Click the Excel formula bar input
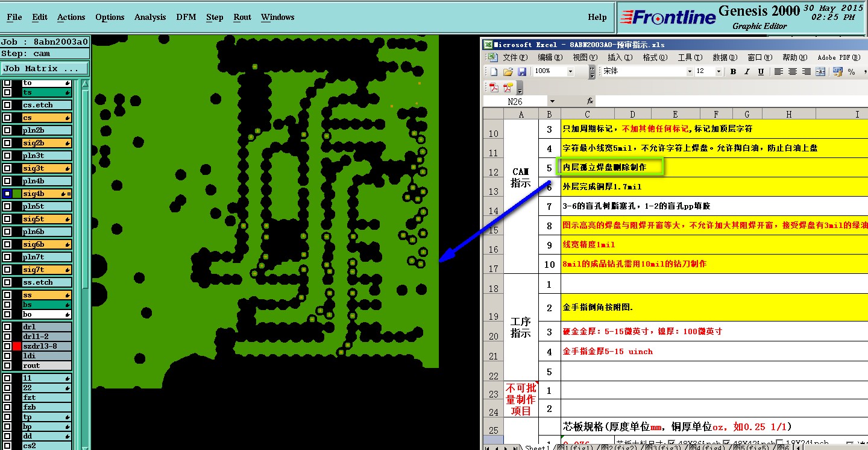The image size is (868, 450). (732, 101)
